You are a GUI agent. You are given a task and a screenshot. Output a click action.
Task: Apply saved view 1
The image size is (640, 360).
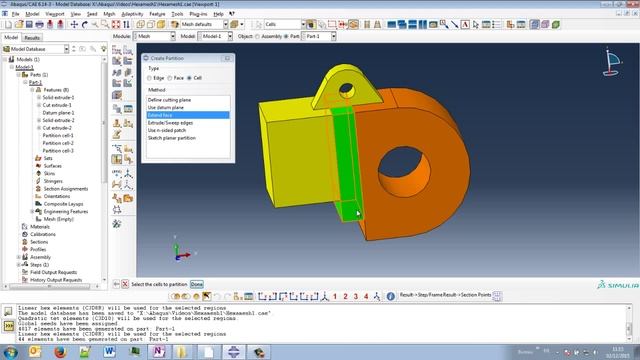pyautogui.click(x=335, y=296)
